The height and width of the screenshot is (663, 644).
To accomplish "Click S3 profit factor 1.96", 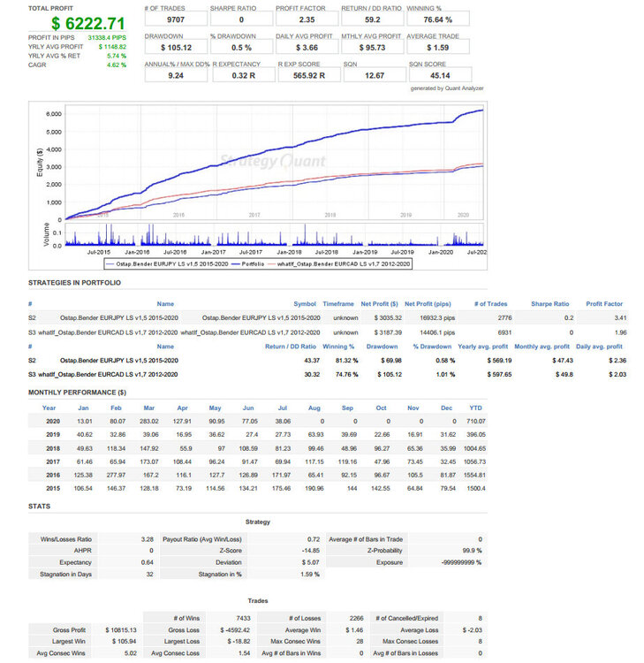I will click(x=620, y=332).
